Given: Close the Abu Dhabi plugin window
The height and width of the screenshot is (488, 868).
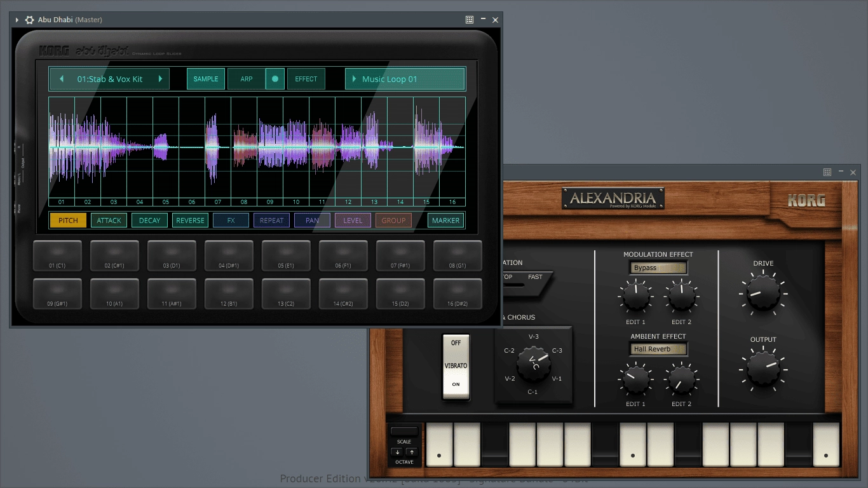Looking at the screenshot, I should [x=496, y=20].
